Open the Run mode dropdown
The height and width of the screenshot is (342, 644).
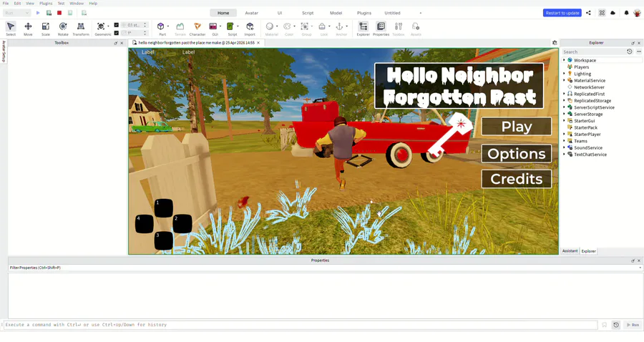coord(17,13)
